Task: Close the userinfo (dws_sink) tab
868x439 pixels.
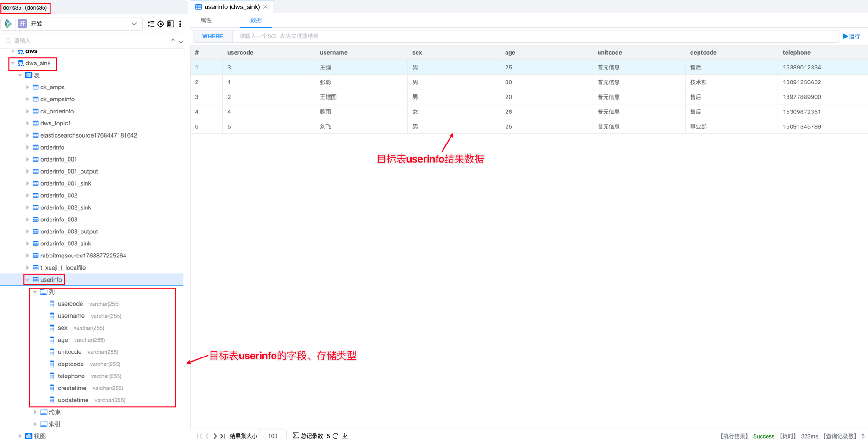Action: tap(266, 7)
